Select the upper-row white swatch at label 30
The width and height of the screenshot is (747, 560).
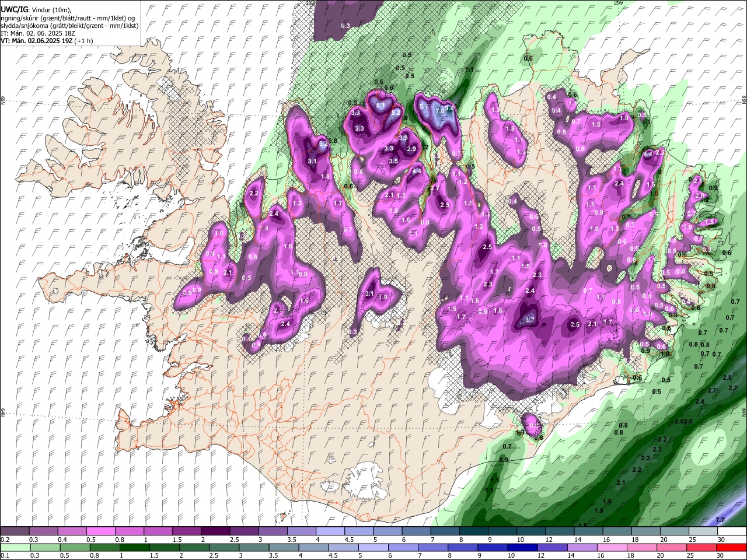pos(731,531)
